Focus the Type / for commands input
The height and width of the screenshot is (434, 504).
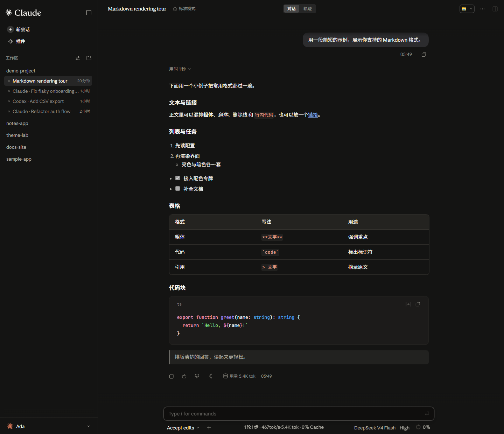tap(299, 414)
